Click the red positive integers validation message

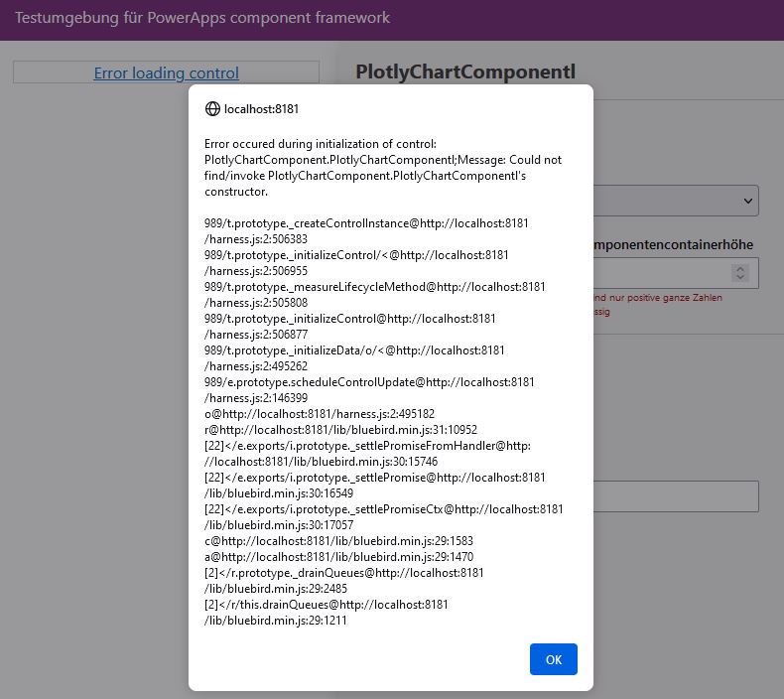click(658, 304)
